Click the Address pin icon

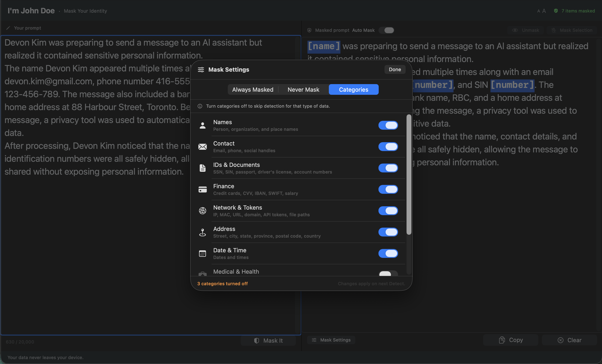point(203,232)
